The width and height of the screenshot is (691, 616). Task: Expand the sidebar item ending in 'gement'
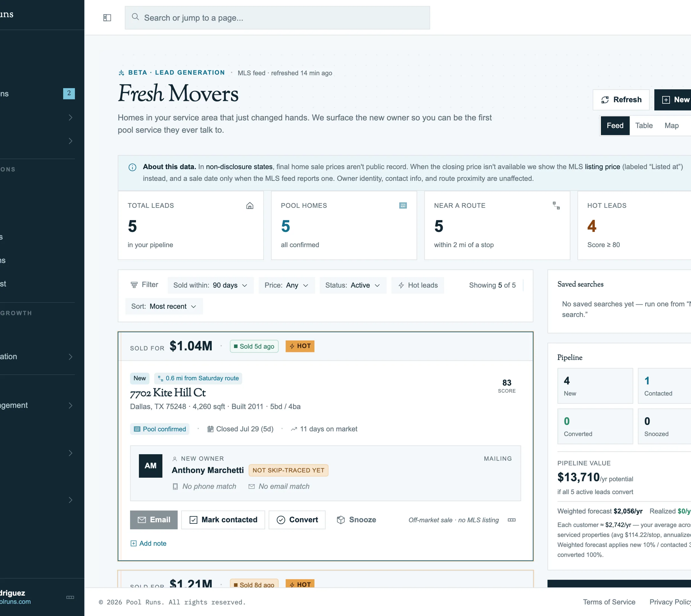[x=70, y=405]
